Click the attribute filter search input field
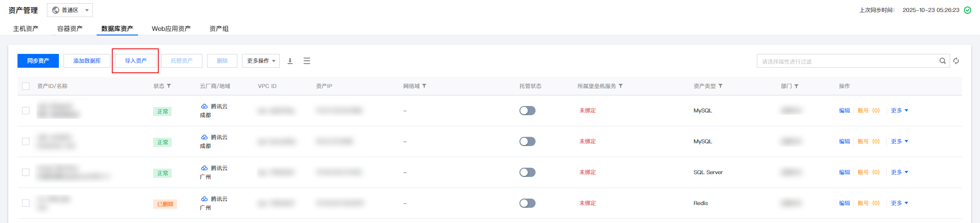This screenshot has width=980, height=223. coord(847,61)
